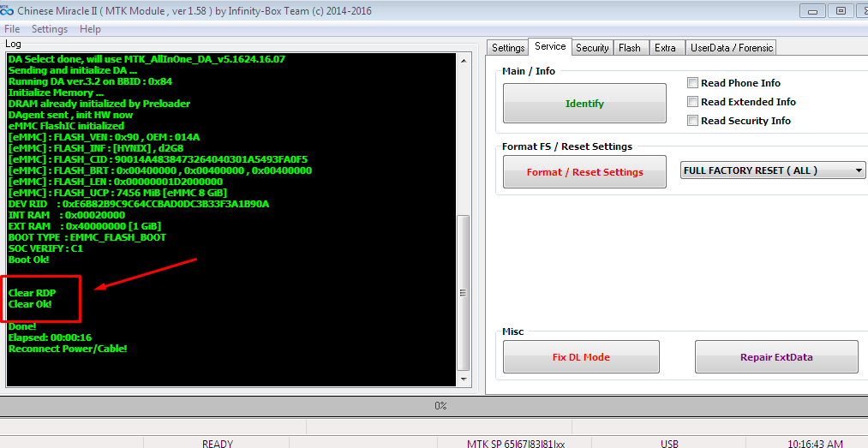Switch to the Security tab

click(x=592, y=48)
